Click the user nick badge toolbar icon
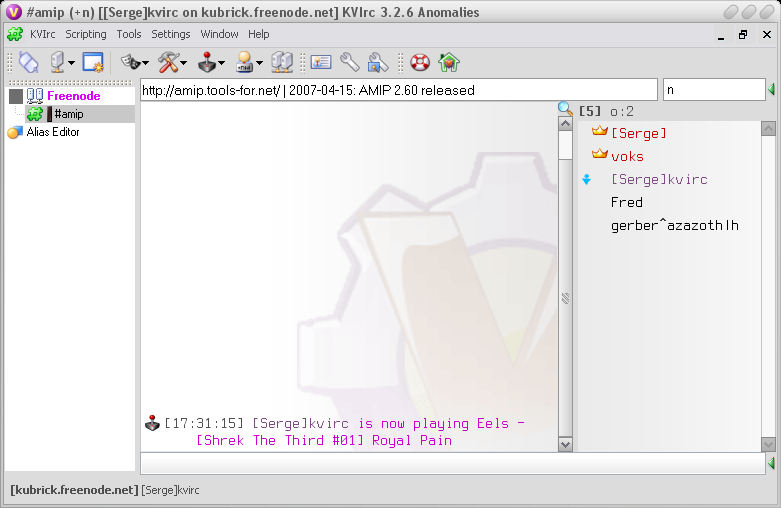781x508 pixels. click(245, 63)
